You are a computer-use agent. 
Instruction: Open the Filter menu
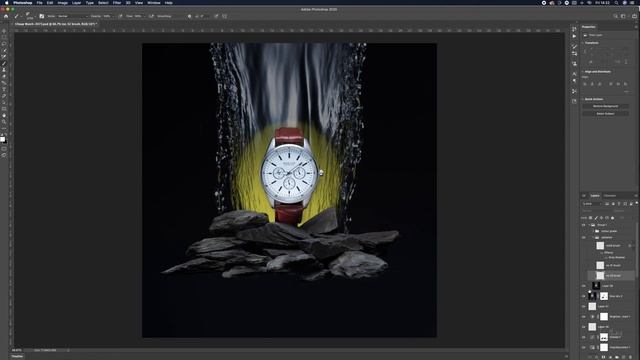click(117, 3)
